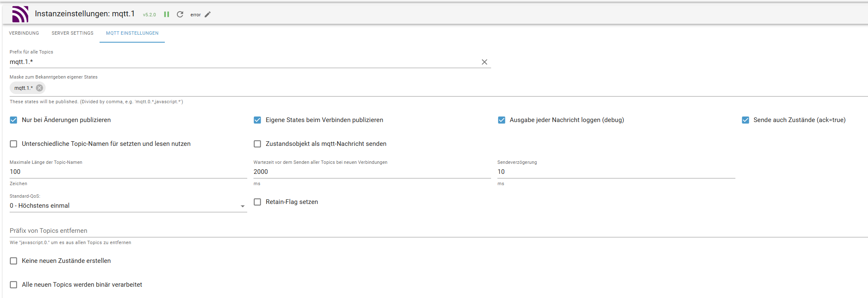Image resolution: width=868 pixels, height=298 pixels.
Task: Toggle Eigene States beim Verbinden publizieren
Action: click(x=257, y=120)
